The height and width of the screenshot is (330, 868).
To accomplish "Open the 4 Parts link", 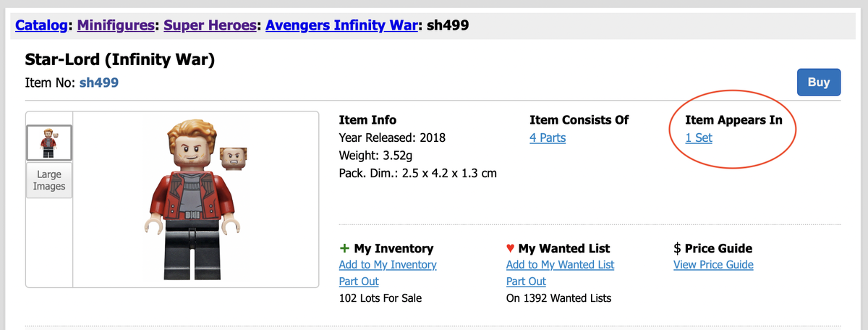I will tap(548, 137).
